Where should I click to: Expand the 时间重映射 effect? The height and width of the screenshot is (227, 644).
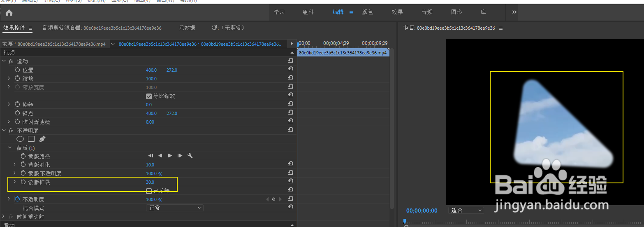point(4,217)
